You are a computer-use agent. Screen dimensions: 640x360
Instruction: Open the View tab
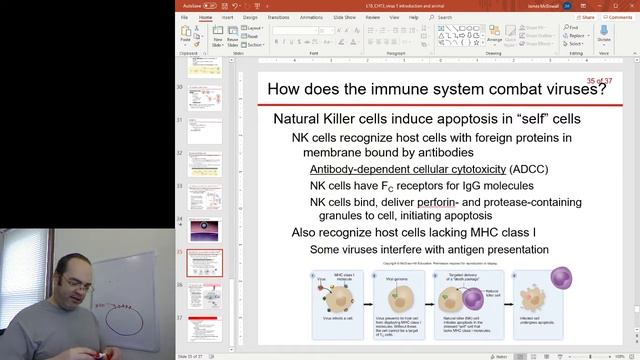[x=394, y=18]
